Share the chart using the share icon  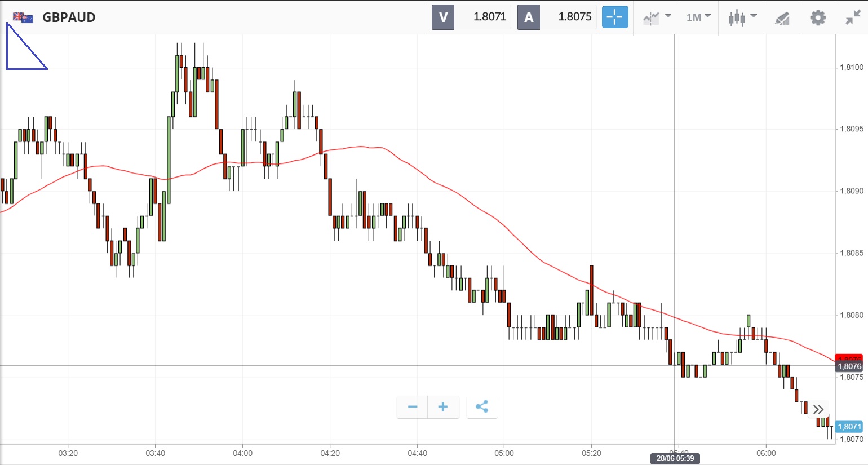482,406
